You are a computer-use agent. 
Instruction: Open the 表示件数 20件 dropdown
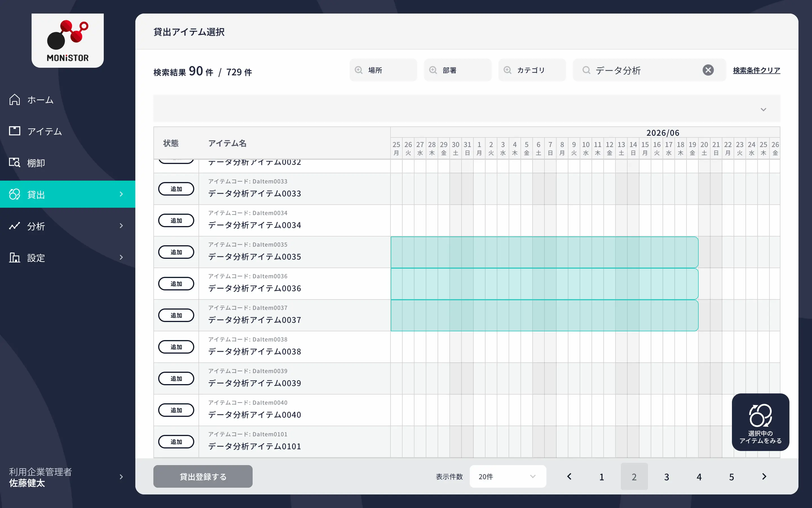point(508,476)
